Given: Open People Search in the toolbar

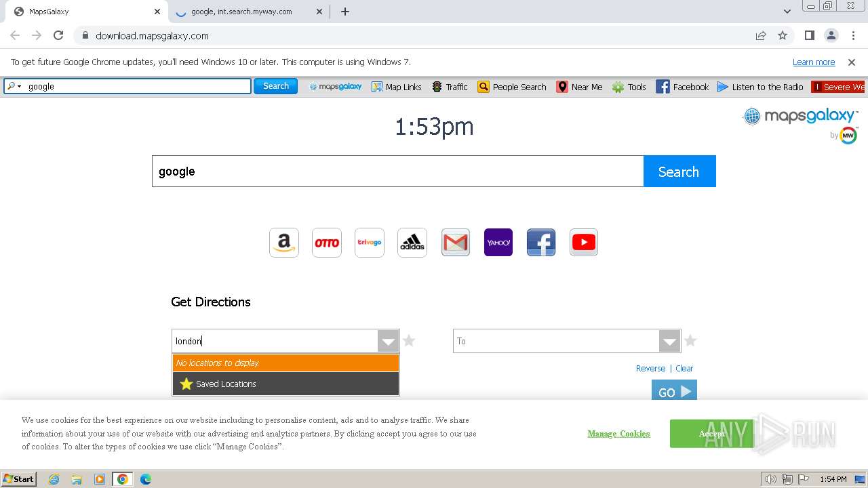Looking at the screenshot, I should (512, 87).
